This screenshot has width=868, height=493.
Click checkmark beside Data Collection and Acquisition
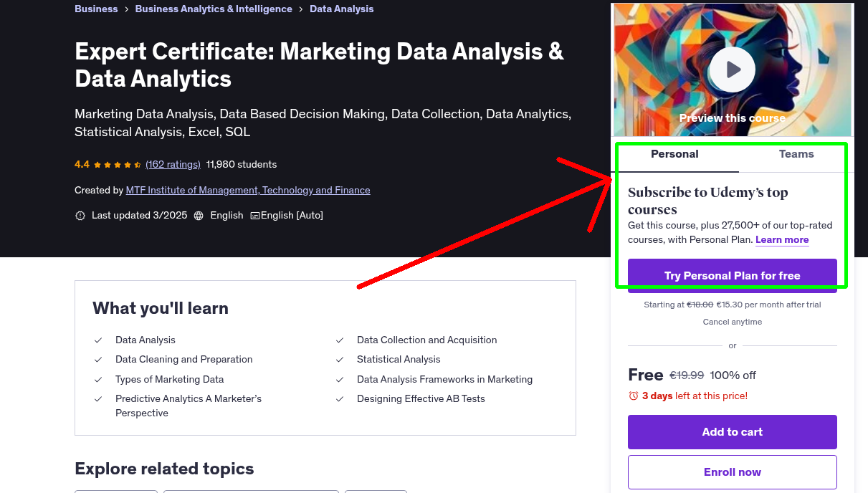click(x=340, y=340)
